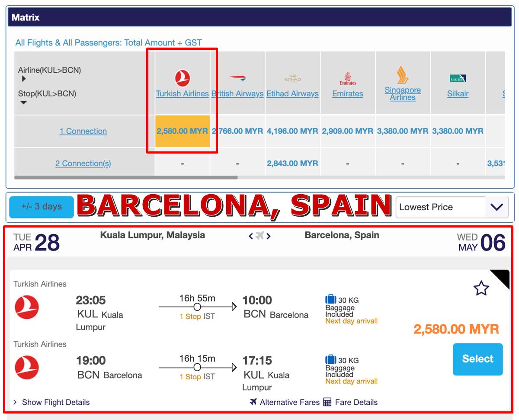
Task: Click the airplane icon between the two cities
Action: [259, 236]
